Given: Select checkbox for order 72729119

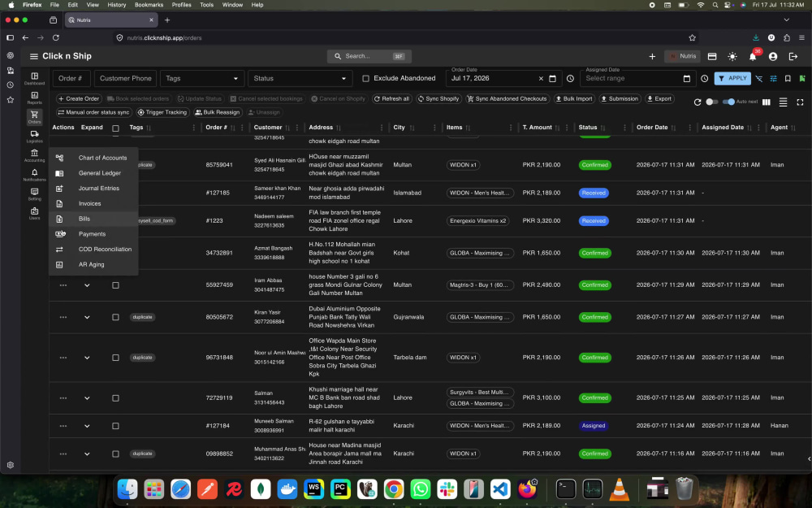Looking at the screenshot, I should [x=115, y=398].
